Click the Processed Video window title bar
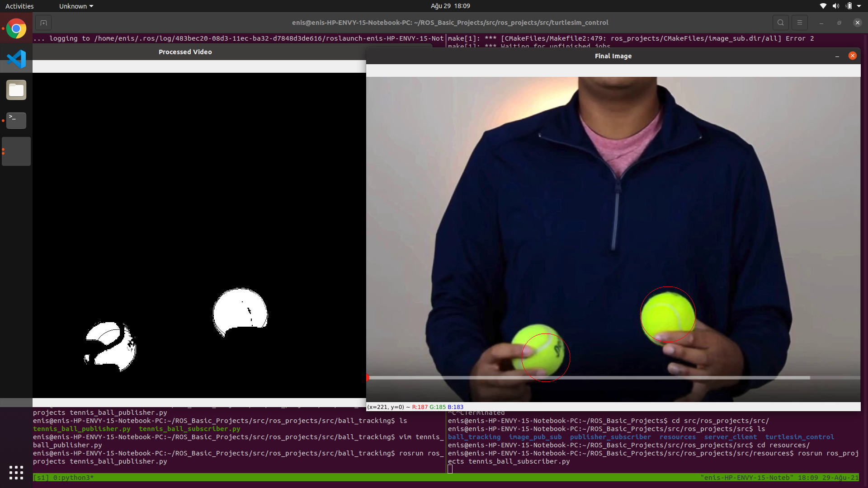This screenshot has height=488, width=868. [x=199, y=52]
